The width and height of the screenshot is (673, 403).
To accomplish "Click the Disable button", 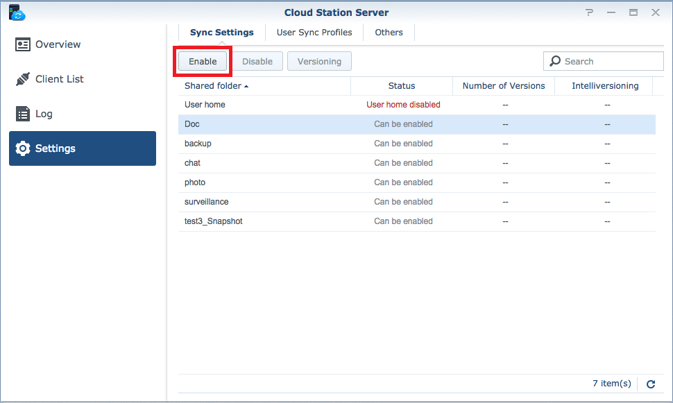I will [x=257, y=62].
